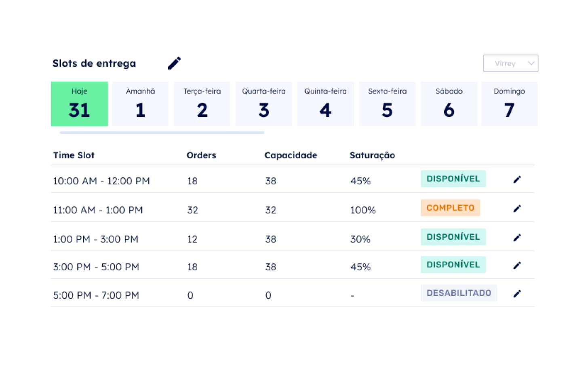Go to Quarta-feira 3 tab

[264, 104]
